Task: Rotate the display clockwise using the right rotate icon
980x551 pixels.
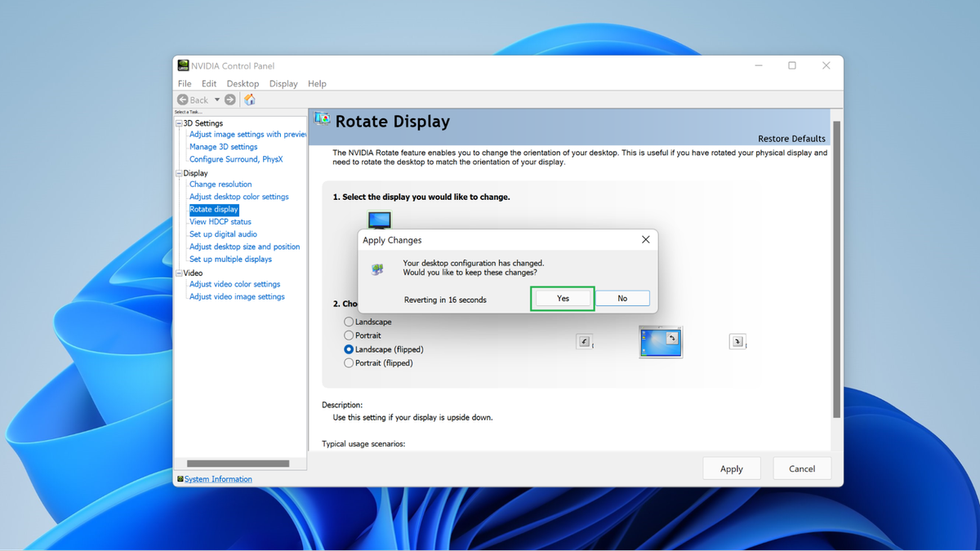Action: coord(737,341)
